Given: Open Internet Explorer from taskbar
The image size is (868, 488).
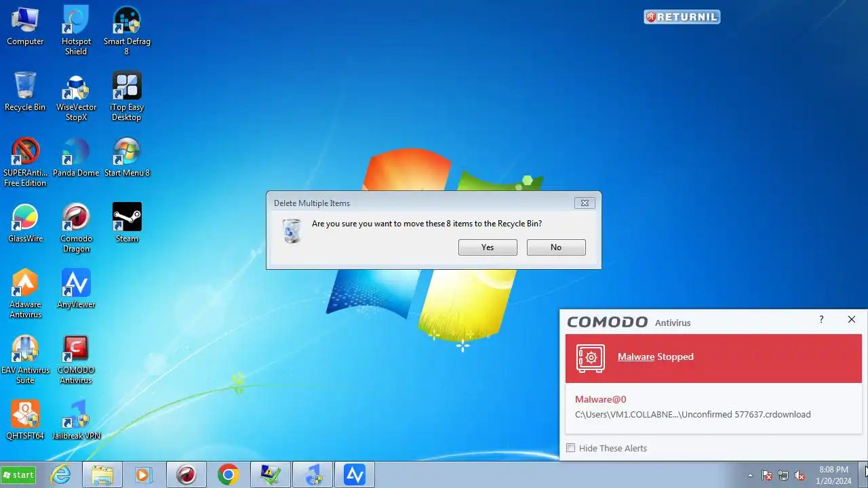Looking at the screenshot, I should pos(61,475).
